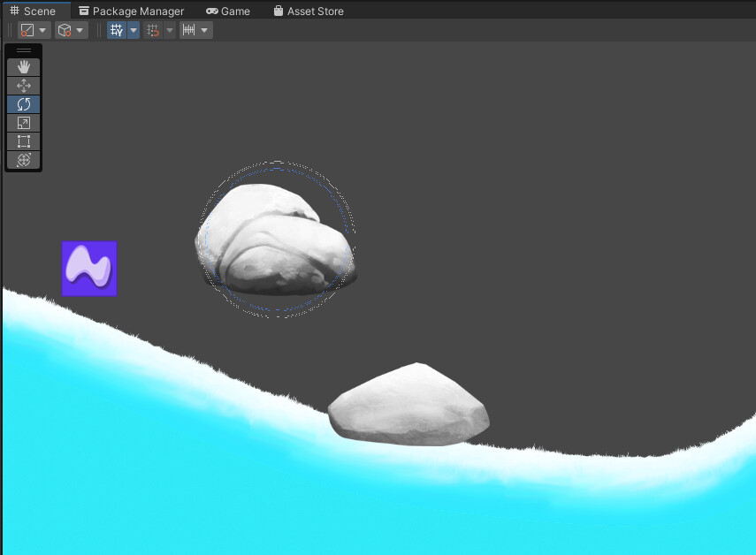756x555 pixels.
Task: Select the Rotate tool
Action: tap(23, 103)
